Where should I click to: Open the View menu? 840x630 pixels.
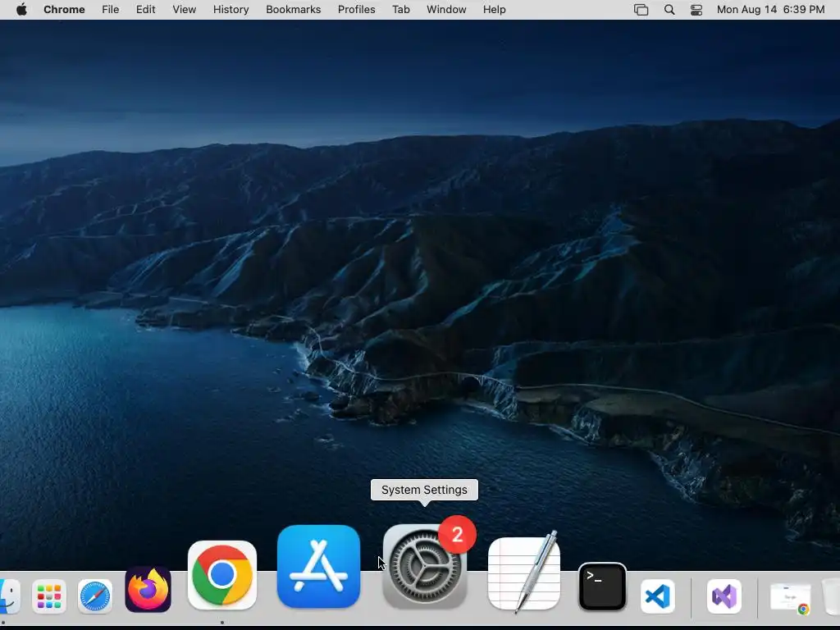coord(185,10)
